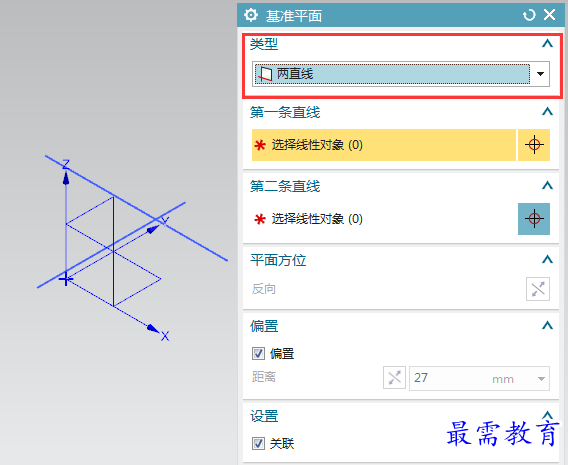Click the 距离 label
The width and height of the screenshot is (568, 465).
[x=264, y=377]
